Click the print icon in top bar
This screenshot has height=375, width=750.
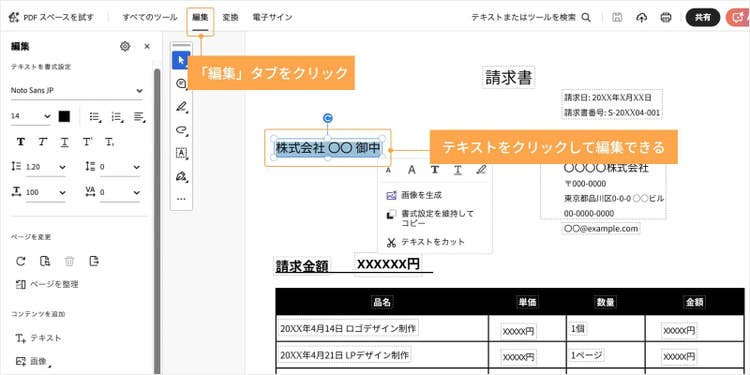click(665, 18)
